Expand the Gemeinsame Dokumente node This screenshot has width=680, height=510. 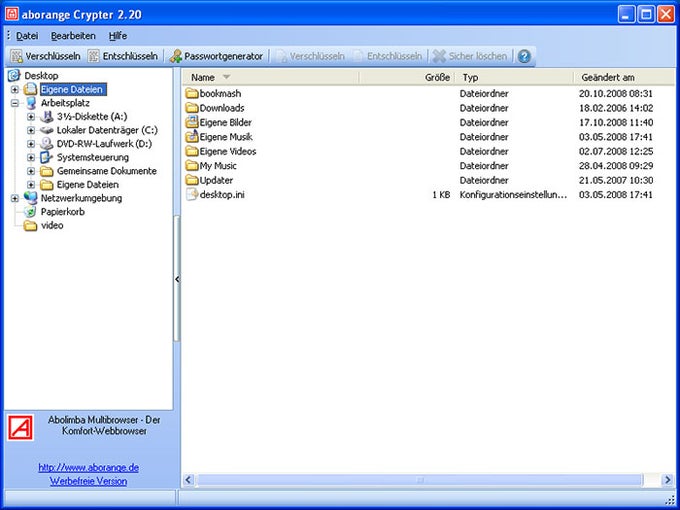click(31, 171)
